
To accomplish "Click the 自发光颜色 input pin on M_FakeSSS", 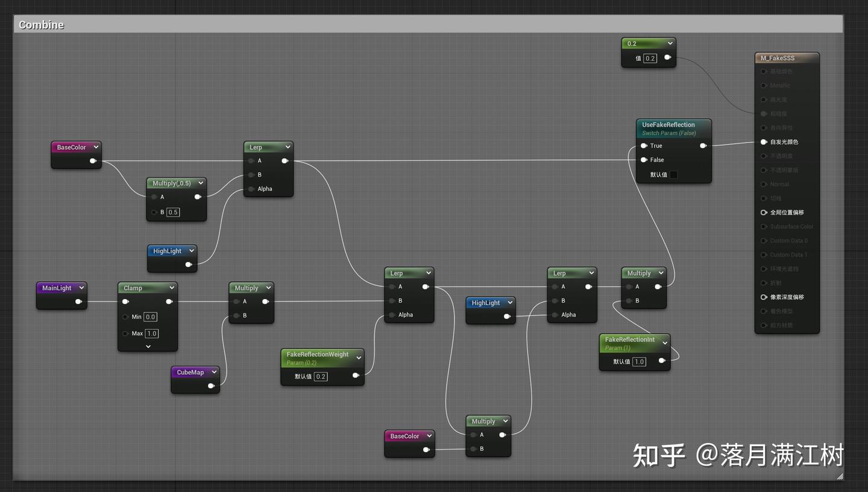I will click(x=764, y=142).
